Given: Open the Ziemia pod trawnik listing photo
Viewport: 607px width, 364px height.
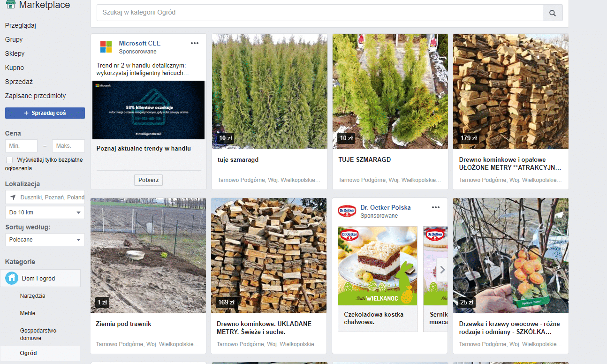Looking at the screenshot, I should [x=148, y=255].
